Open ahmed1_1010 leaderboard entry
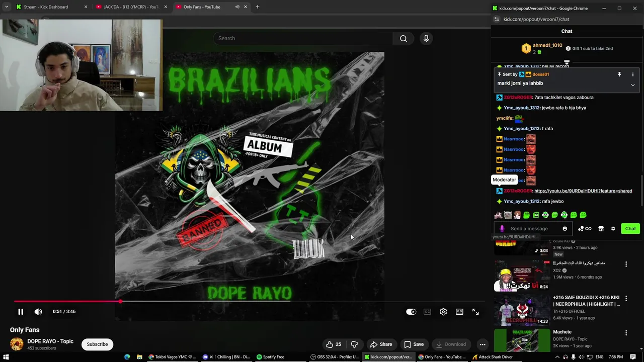Viewport: 644px width, 362px height. [541, 48]
